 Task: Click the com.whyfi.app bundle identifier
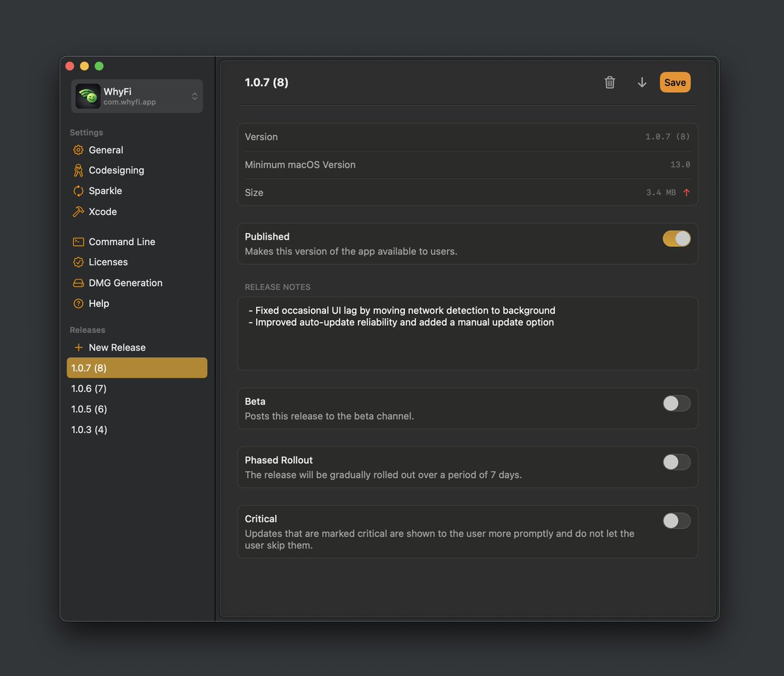pyautogui.click(x=129, y=103)
